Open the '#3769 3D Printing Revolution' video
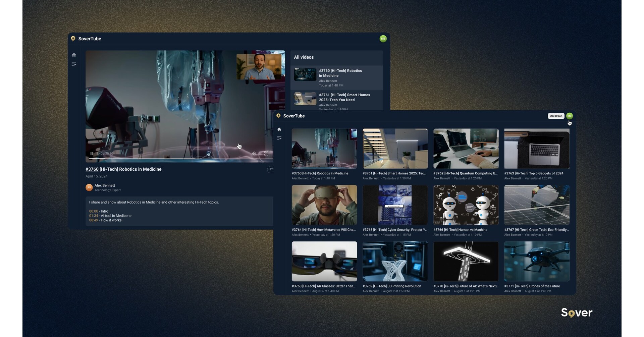 click(395, 261)
